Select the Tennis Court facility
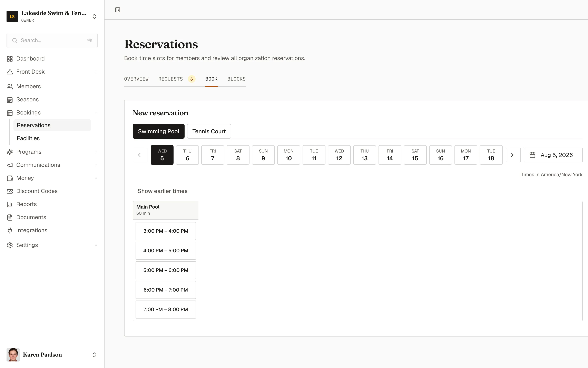The height and width of the screenshot is (368, 588). point(209,131)
